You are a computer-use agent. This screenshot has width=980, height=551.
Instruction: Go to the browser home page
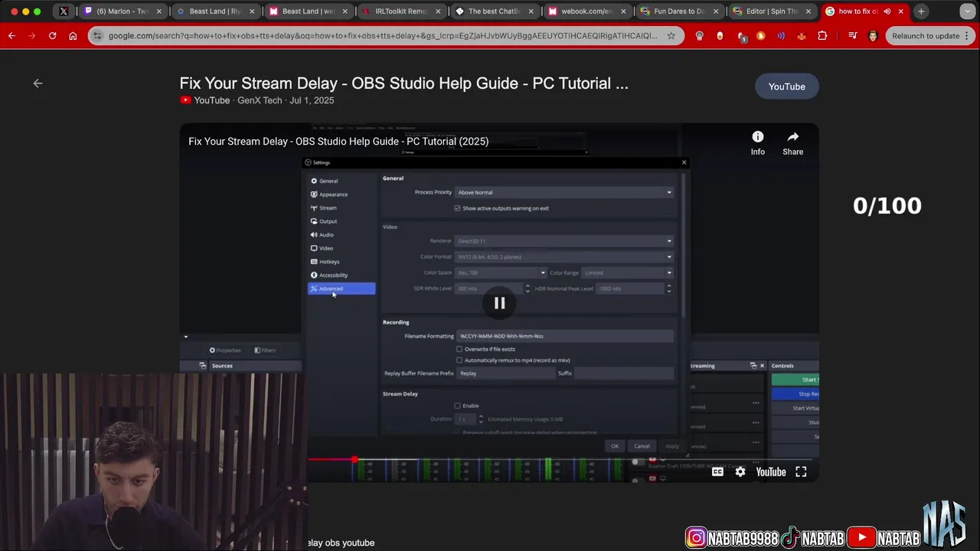[73, 36]
